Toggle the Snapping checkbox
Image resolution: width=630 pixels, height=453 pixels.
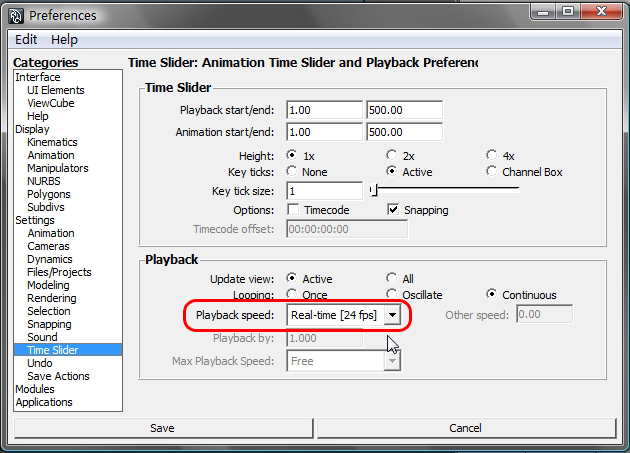(393, 209)
